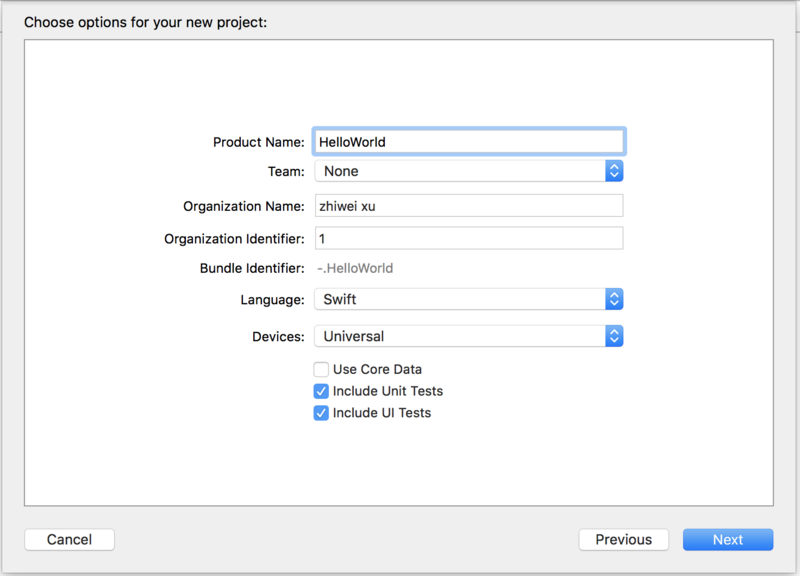Viewport: 800px width, 576px height.
Task: Click the 'Language:' label
Action: pos(272,299)
